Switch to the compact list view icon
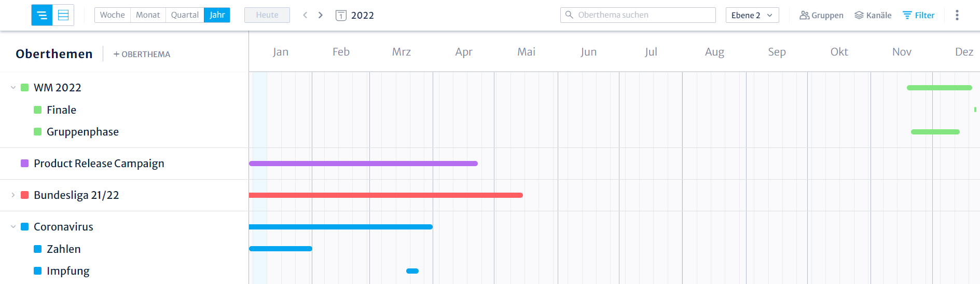 [x=42, y=15]
